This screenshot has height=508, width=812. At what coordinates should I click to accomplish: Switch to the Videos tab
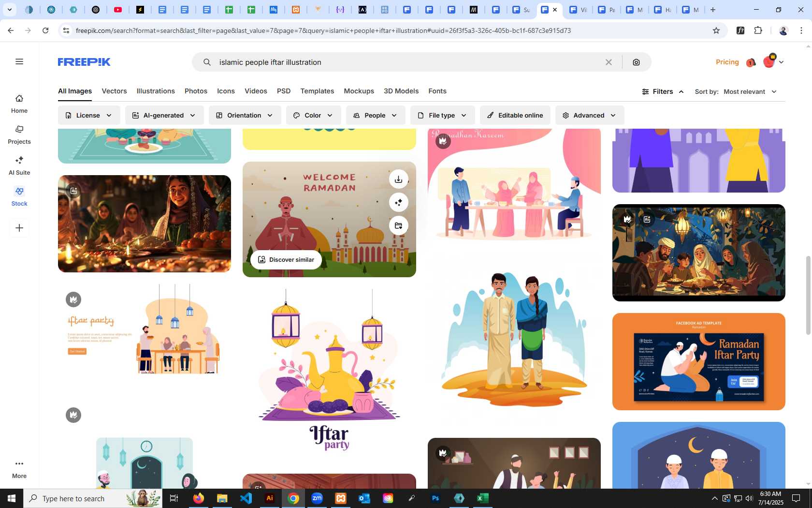point(256,91)
